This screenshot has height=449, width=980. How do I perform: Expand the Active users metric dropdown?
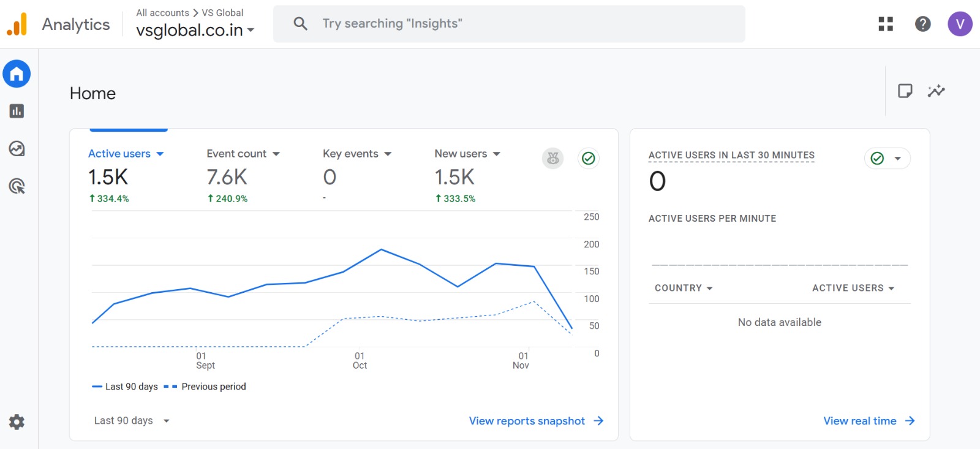click(x=160, y=154)
